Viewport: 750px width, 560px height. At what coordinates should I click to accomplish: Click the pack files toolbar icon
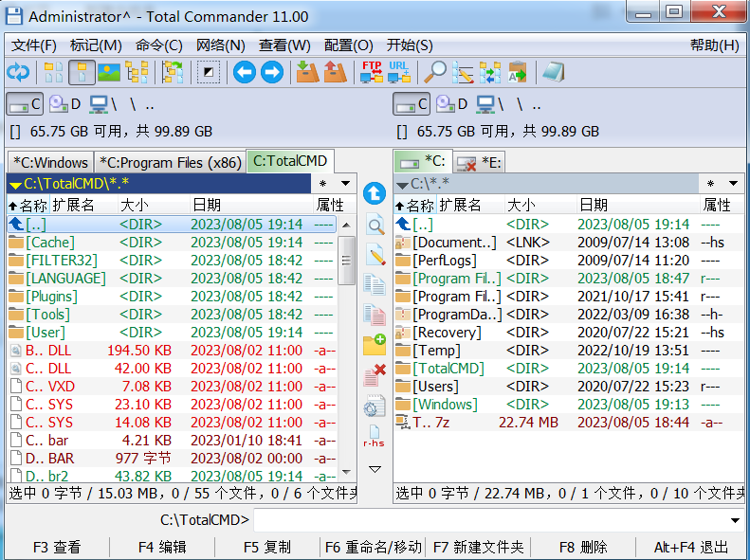[307, 72]
